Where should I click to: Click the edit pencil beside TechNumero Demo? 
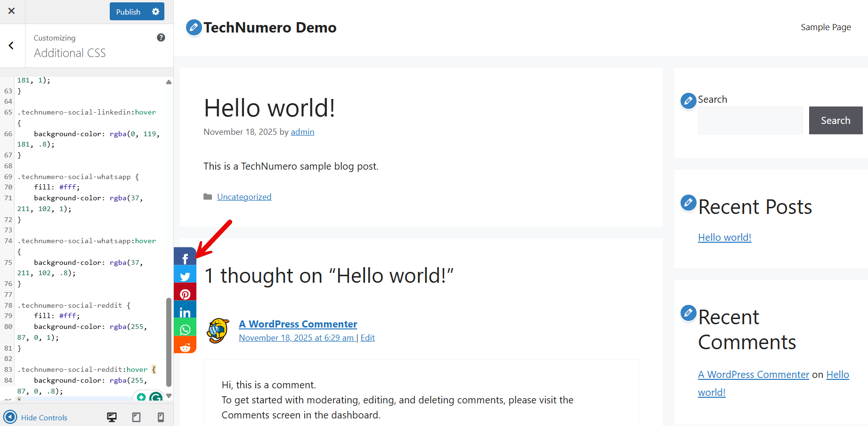point(194,27)
